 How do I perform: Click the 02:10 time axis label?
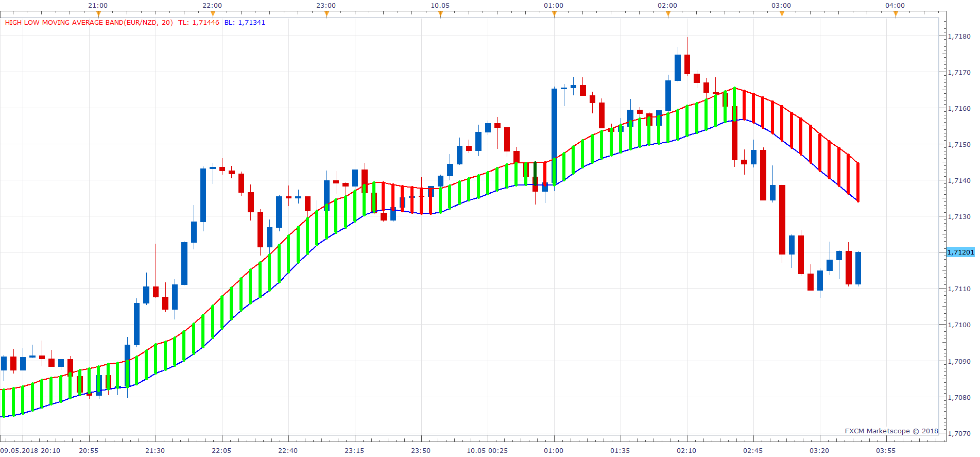pos(686,451)
